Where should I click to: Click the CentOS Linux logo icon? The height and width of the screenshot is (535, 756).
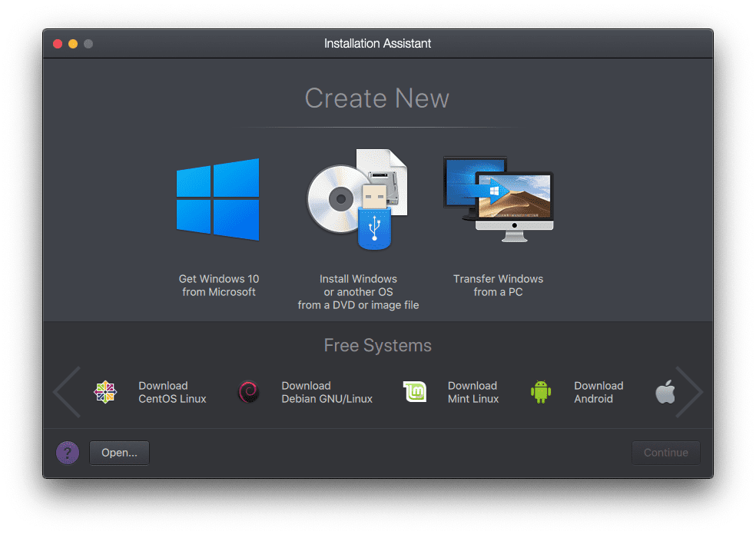(105, 392)
